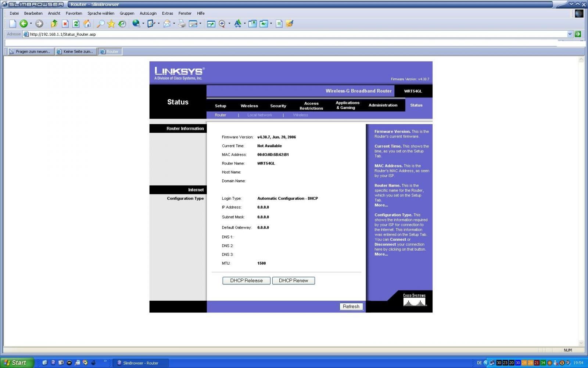This screenshot has height=368, width=588.
Task: Open the Extras menu
Action: click(x=168, y=13)
